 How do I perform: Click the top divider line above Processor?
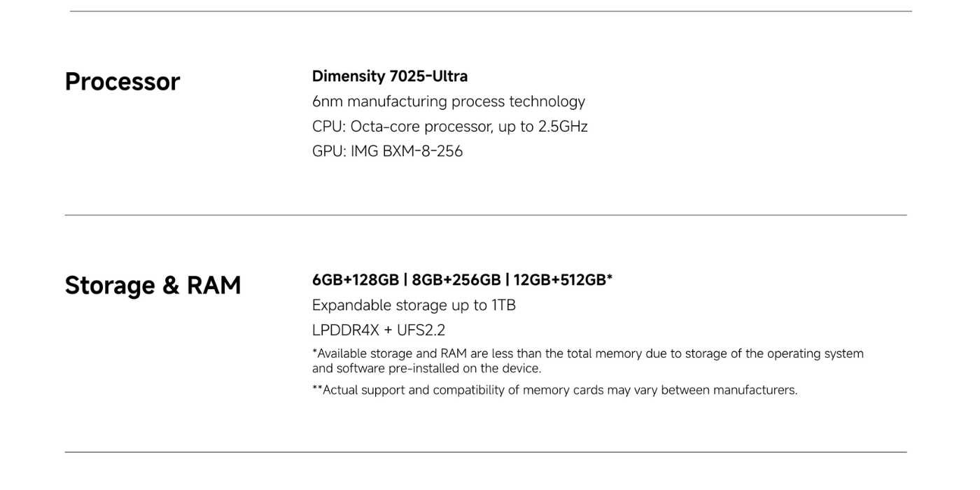point(491,11)
